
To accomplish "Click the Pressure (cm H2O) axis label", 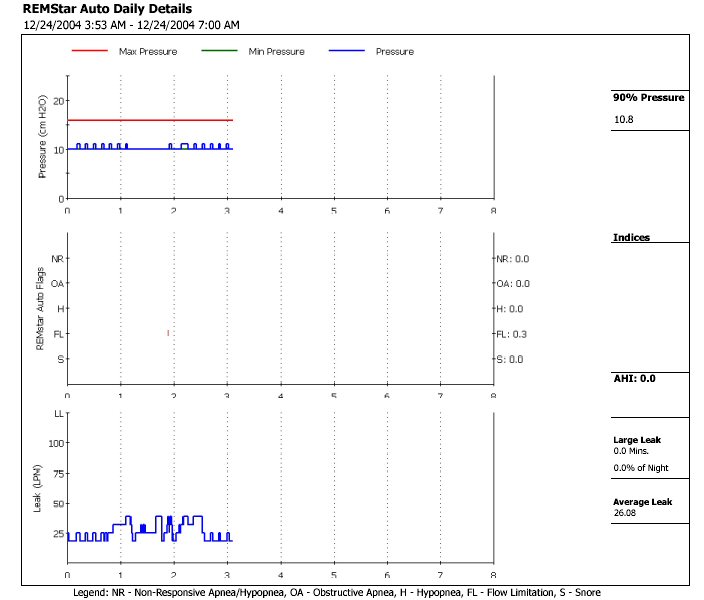I will click(x=42, y=137).
